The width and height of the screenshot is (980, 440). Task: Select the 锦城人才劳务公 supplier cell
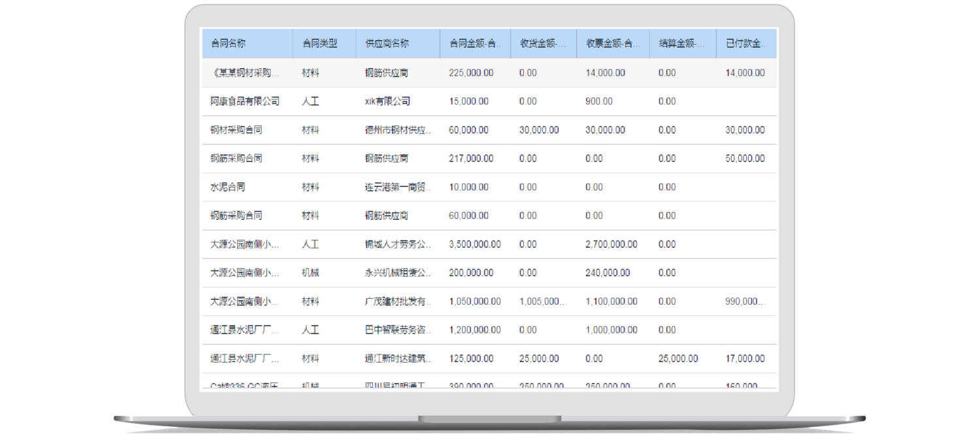(x=398, y=245)
